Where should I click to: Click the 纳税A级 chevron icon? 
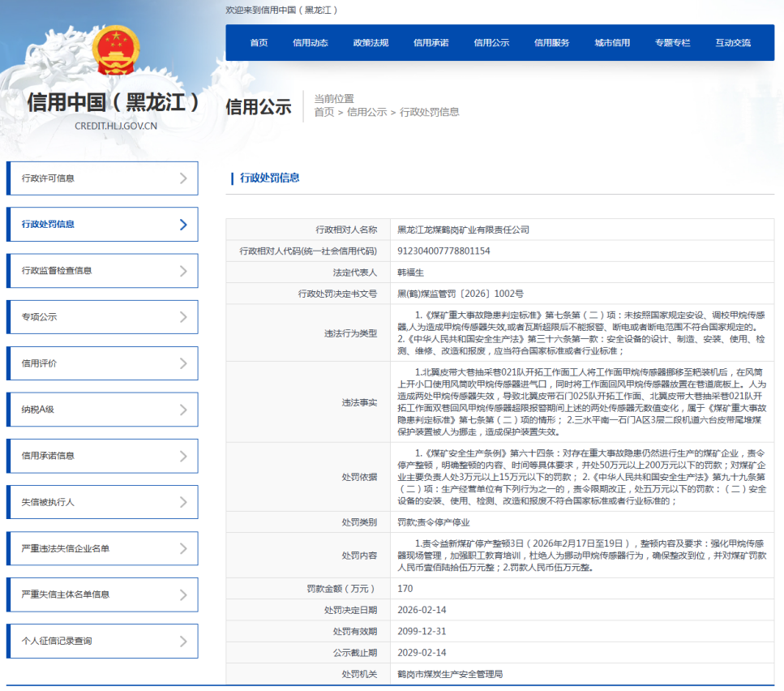(x=183, y=410)
